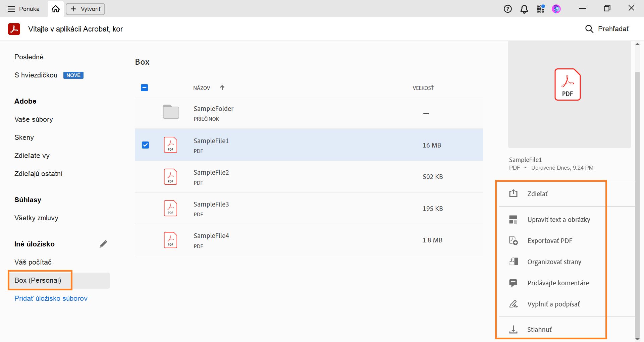Click the pencil icon beside Iné úložisko
Viewport: 644px width, 342px height.
pos(103,244)
